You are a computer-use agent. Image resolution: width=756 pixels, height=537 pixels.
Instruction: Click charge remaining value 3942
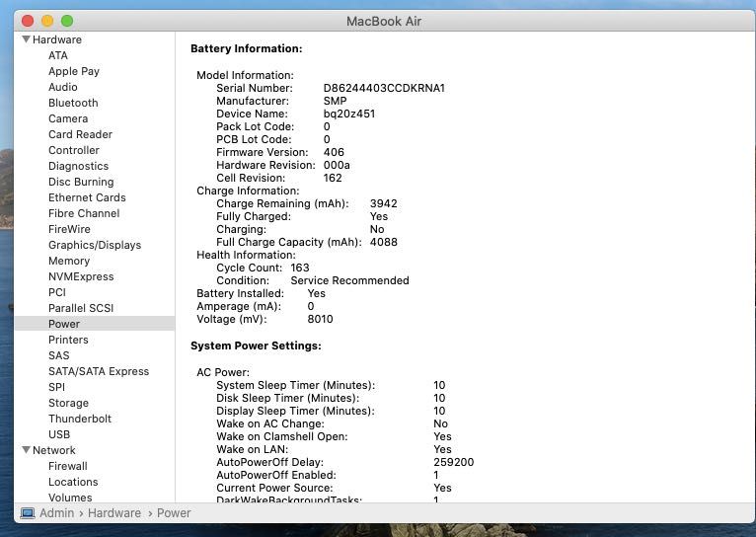(384, 203)
